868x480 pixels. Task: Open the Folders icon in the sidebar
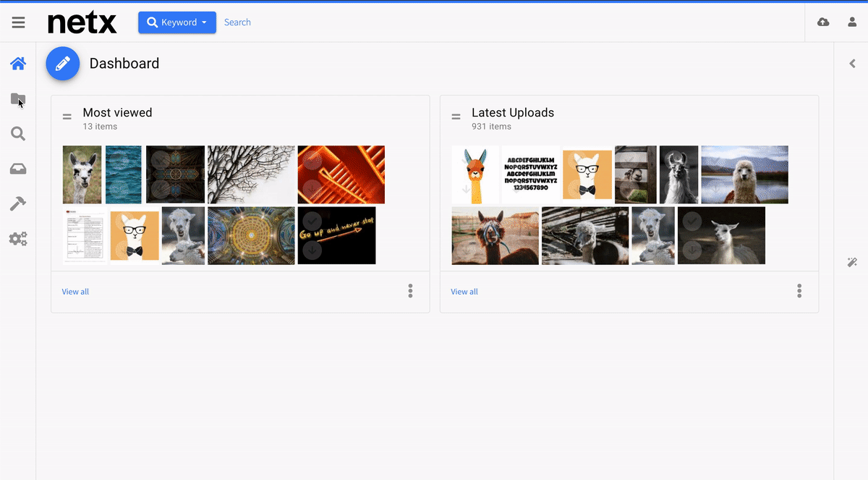(x=18, y=99)
